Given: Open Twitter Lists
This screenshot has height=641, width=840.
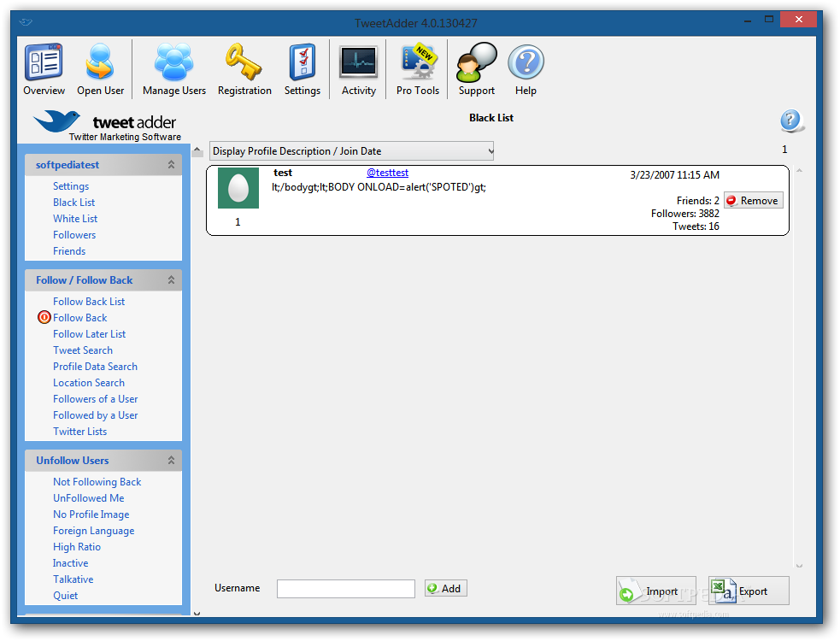Looking at the screenshot, I should pyautogui.click(x=79, y=432).
